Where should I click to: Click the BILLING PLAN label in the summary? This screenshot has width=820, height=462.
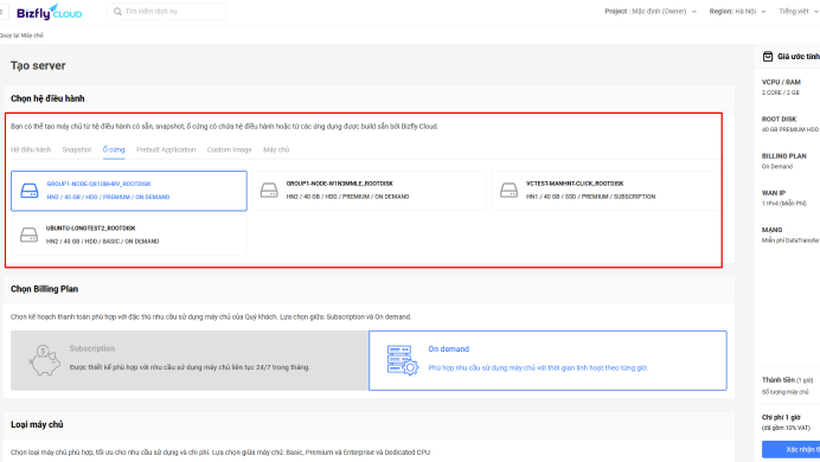[x=784, y=156]
